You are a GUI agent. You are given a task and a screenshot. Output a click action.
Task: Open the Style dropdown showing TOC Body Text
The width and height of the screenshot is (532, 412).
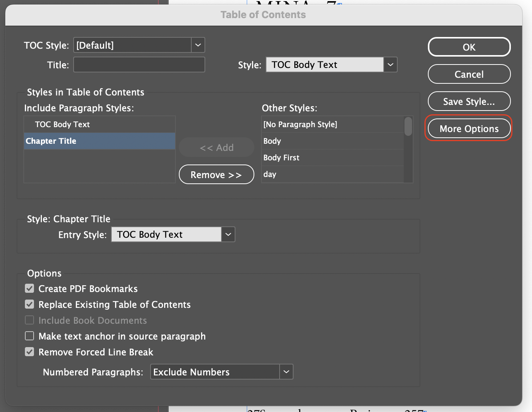[x=390, y=65]
